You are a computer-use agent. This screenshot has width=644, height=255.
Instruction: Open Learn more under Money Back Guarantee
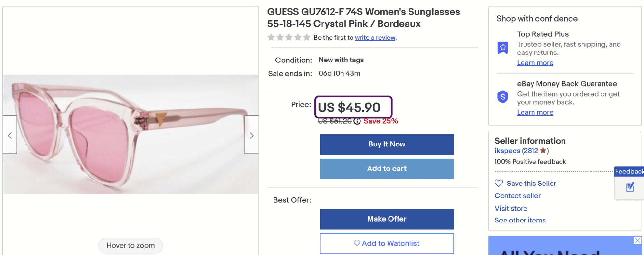click(535, 112)
